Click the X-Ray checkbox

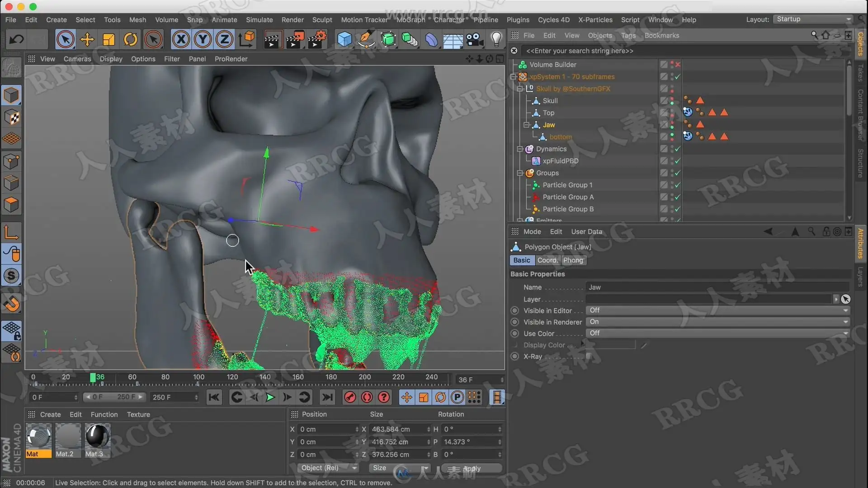click(x=588, y=357)
